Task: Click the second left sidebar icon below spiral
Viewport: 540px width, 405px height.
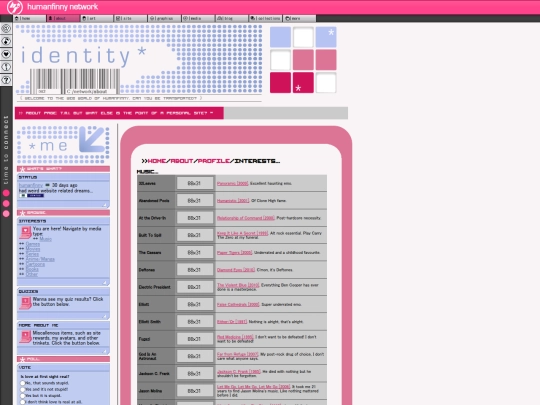Action: point(6,41)
